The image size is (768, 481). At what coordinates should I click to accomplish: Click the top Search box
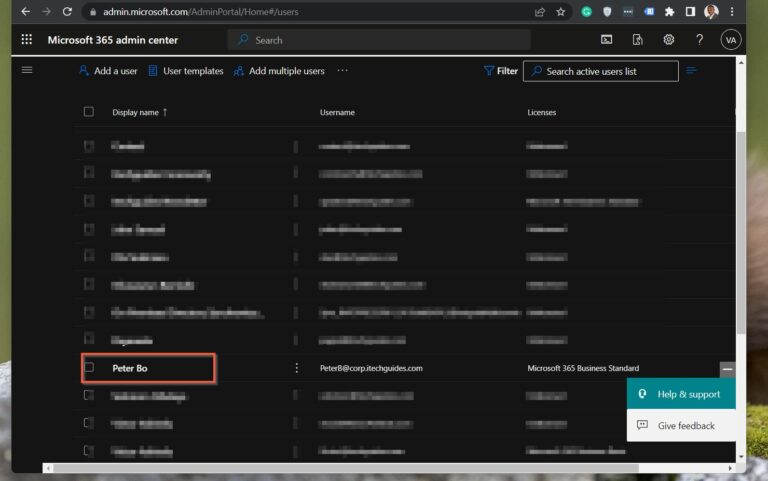click(x=379, y=40)
